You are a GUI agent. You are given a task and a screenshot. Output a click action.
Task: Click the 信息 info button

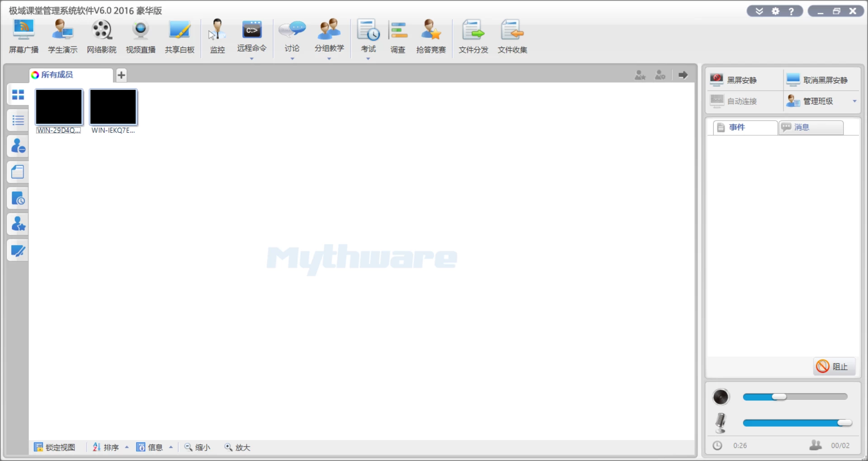(150, 447)
